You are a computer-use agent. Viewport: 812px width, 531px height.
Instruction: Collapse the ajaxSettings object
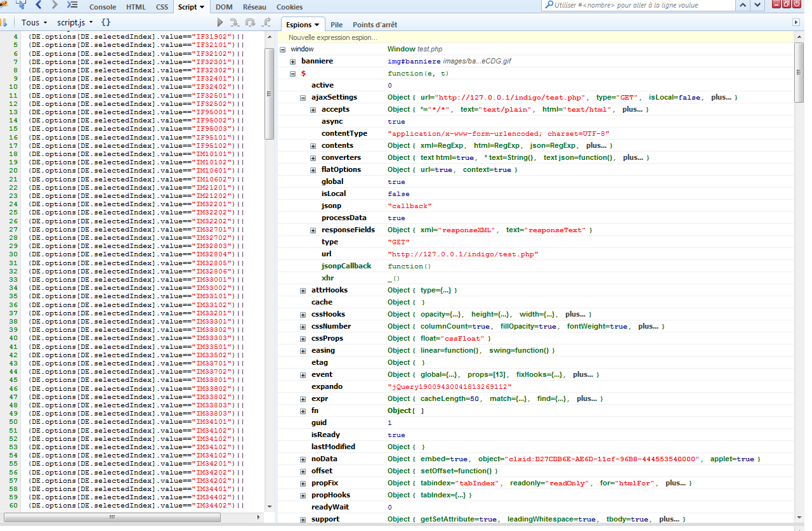(303, 97)
